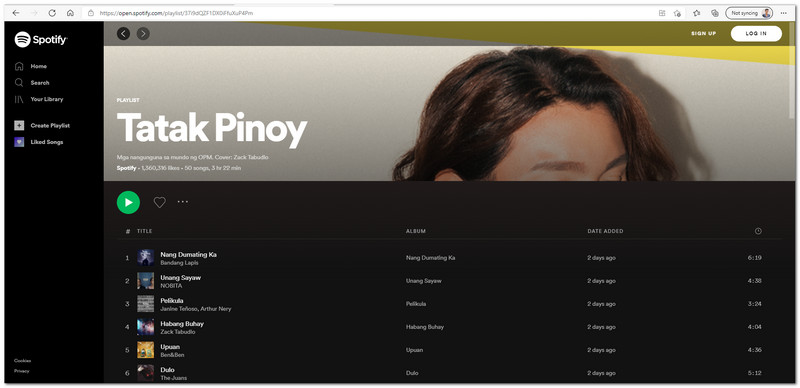Open artist The Juans

tap(173, 378)
